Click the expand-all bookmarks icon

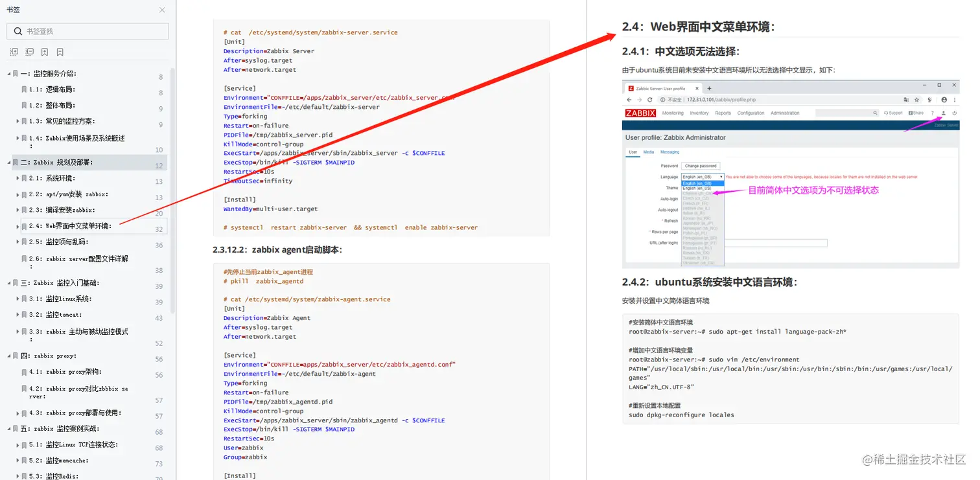coord(14,52)
